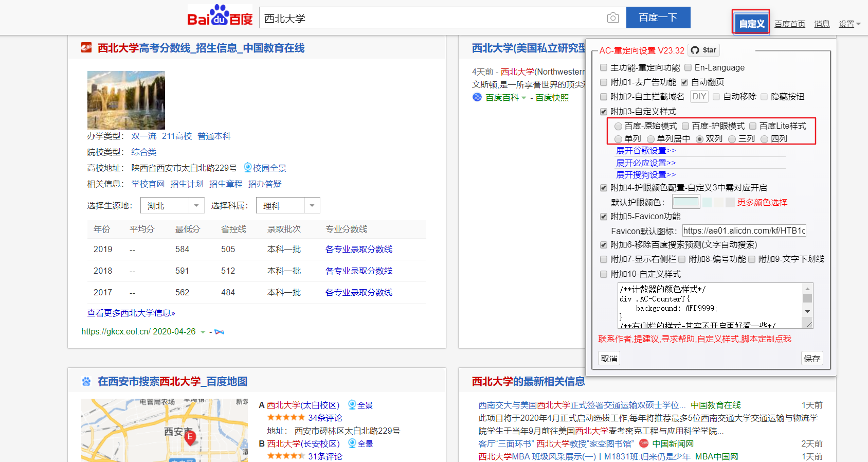Click the GitHub Star button
This screenshot has width=868, height=462.
[704, 50]
